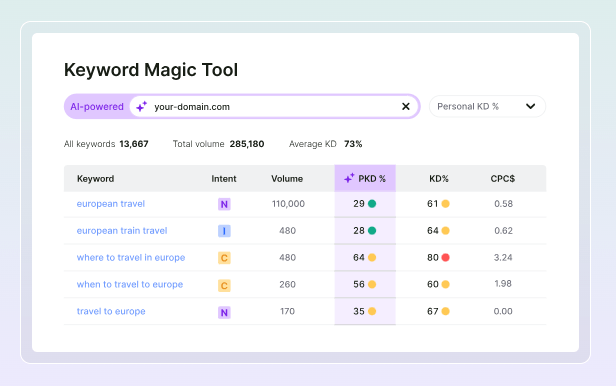
Task: Click All keywords count 13,667
Action: [x=134, y=144]
